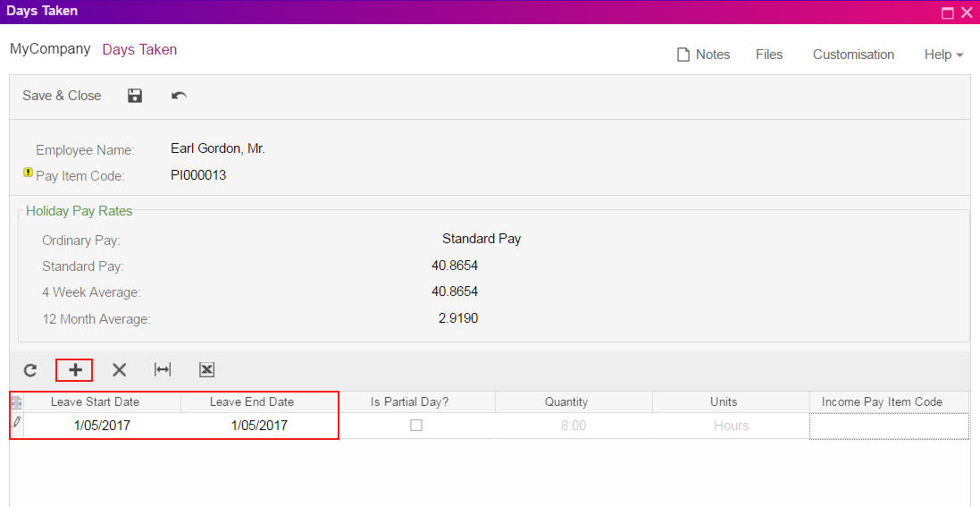Select the Units cell Hours
Image resolution: width=980 pixels, height=507 pixels.
[731, 426]
